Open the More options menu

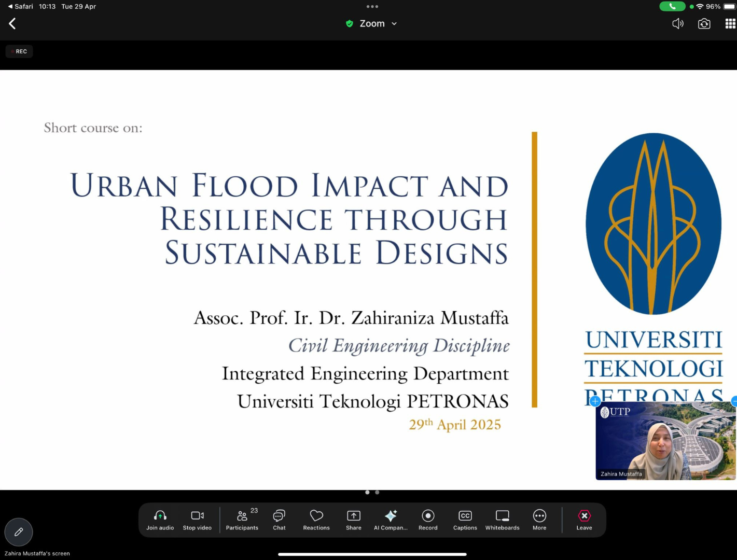539,520
